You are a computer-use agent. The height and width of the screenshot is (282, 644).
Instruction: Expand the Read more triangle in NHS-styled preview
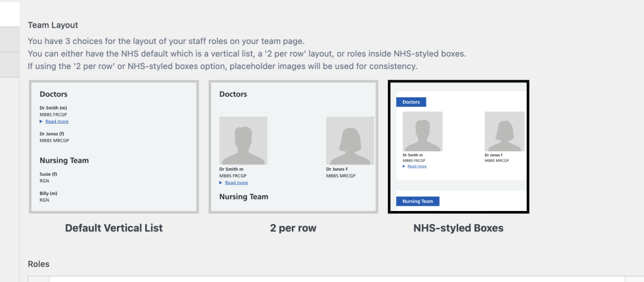(404, 166)
